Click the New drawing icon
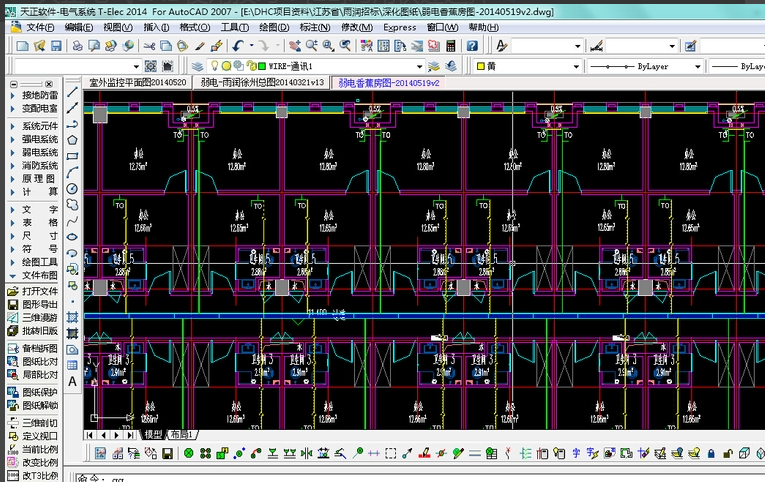This screenshot has height=482, width=765. tap(22, 46)
